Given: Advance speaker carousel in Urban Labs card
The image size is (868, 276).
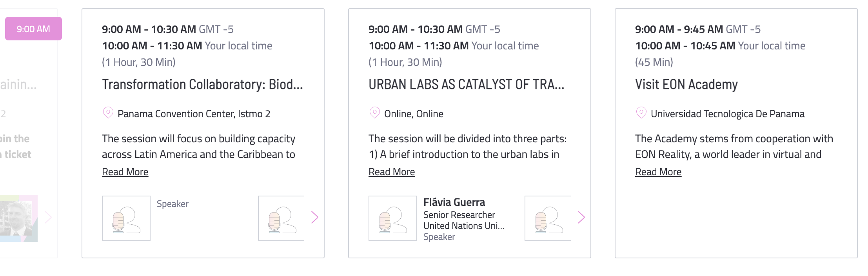Looking at the screenshot, I should pyautogui.click(x=581, y=217).
